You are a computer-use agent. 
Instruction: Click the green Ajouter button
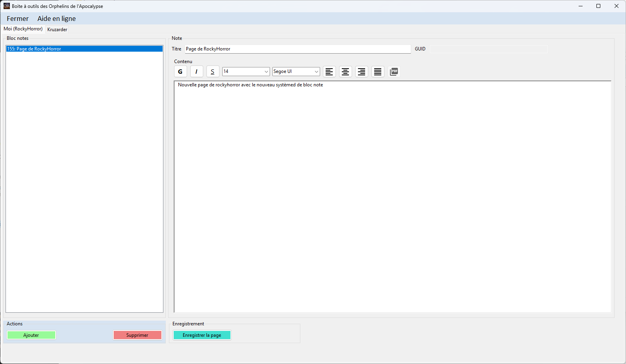31,335
